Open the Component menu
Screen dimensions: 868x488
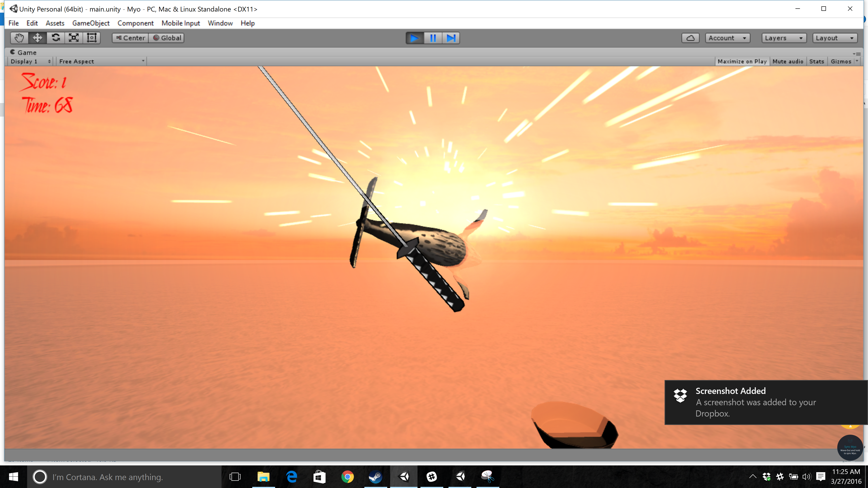(x=135, y=23)
